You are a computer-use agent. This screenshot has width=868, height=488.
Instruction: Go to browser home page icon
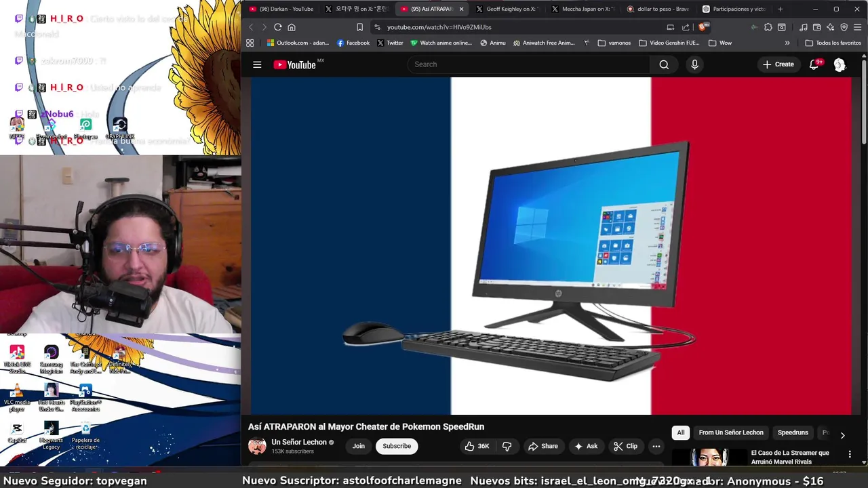click(x=292, y=27)
